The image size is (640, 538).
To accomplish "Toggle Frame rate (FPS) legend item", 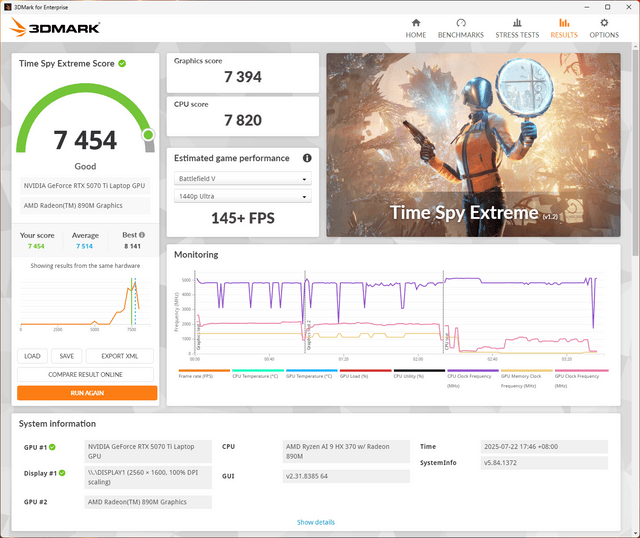I will coord(204,374).
